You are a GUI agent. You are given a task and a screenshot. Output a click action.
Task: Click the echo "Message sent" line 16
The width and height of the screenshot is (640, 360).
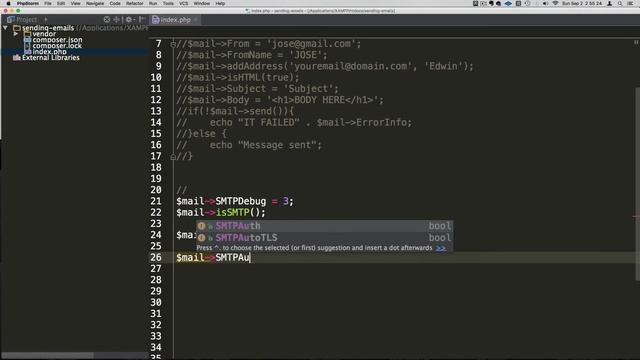(x=249, y=145)
